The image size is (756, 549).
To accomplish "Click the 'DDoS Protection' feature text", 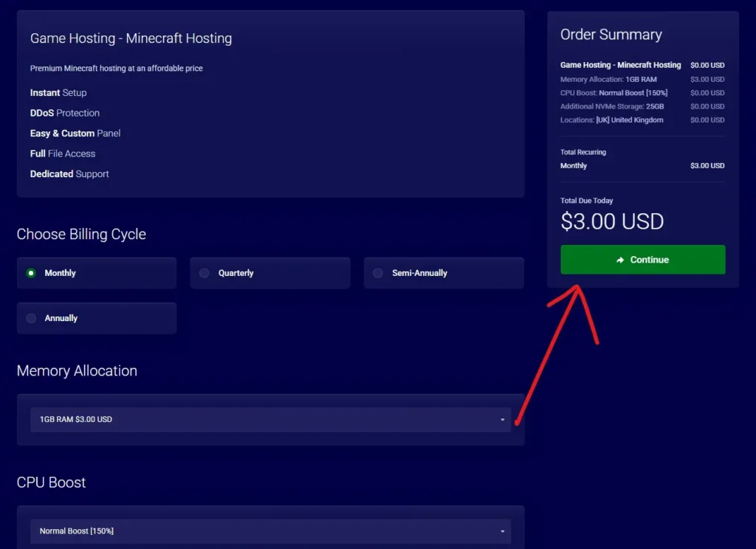I will tap(65, 113).
